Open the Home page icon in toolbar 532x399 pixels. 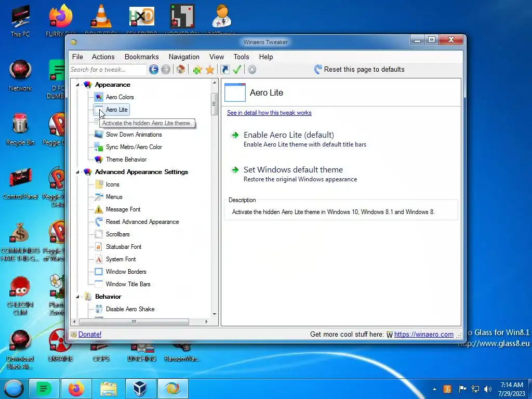(x=180, y=70)
